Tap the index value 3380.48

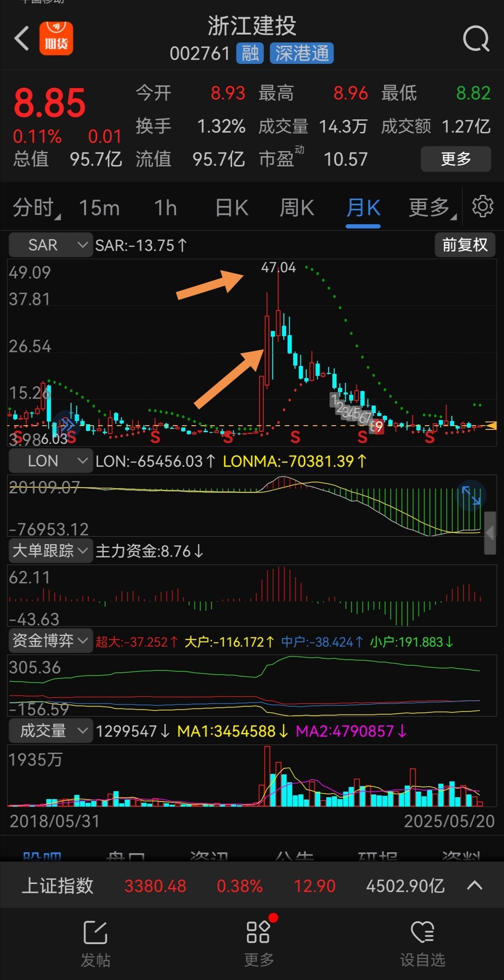click(x=155, y=886)
